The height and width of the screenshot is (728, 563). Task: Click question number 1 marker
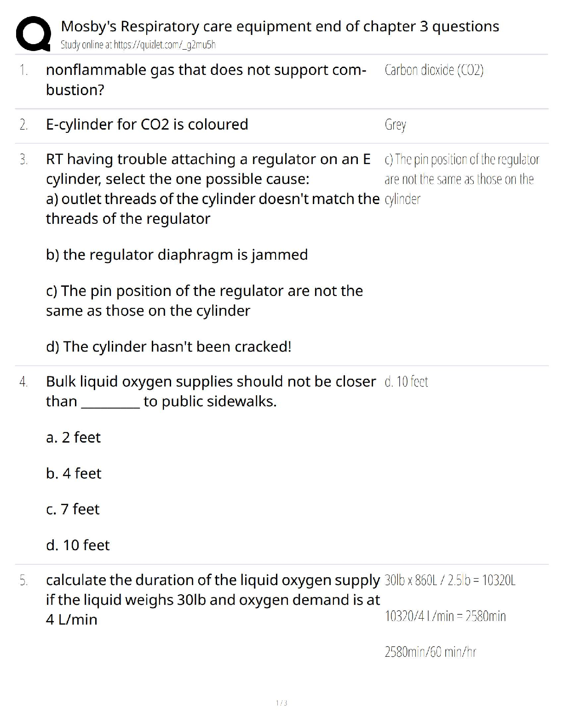point(24,70)
